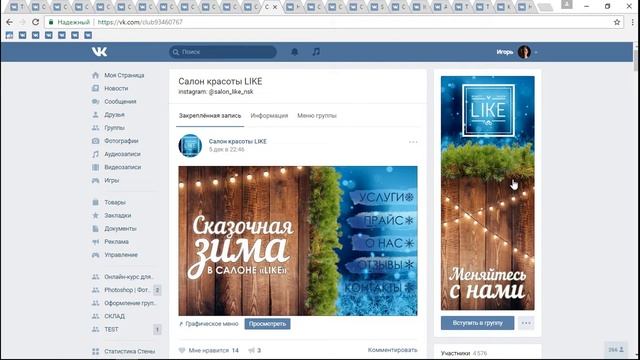
Task: Click the vk.com address bar
Action: pos(333,22)
